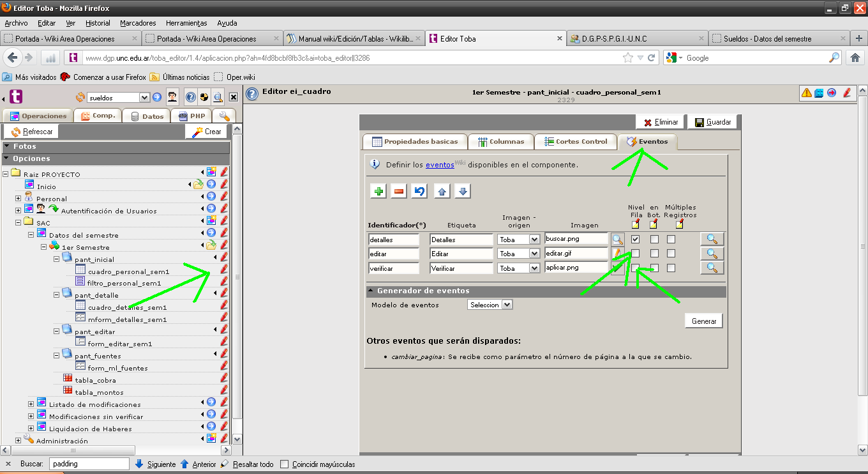This screenshot has height=474, width=868.
Task: Open Imagen-origen dropdown for detalles row
Action: (x=519, y=239)
